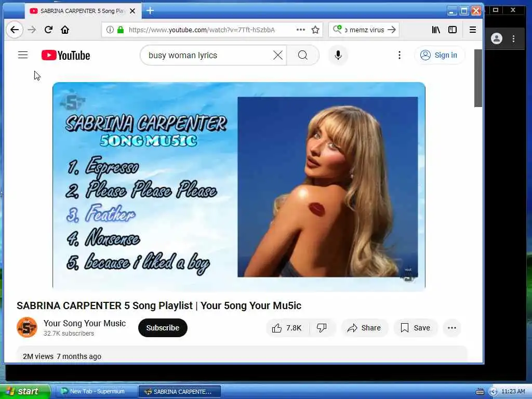Like the video with 7.8K thumbs up
Viewport: 532px width, 399px height.
coord(287,328)
